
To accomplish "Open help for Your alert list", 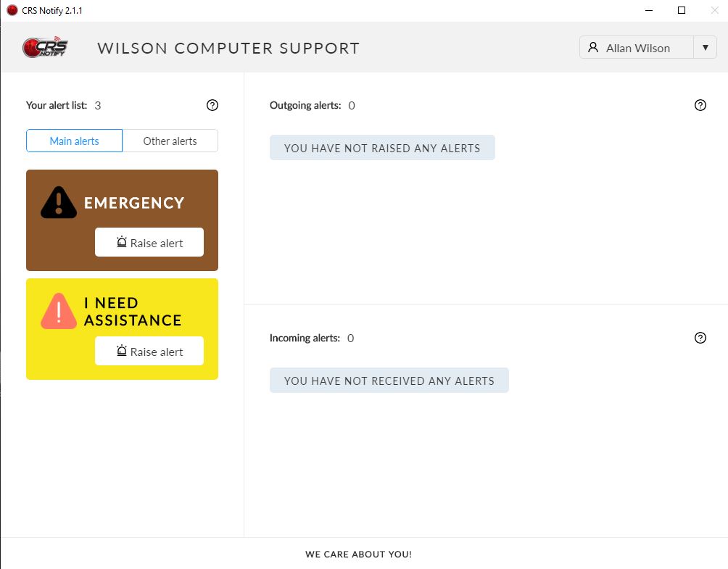I will point(212,105).
